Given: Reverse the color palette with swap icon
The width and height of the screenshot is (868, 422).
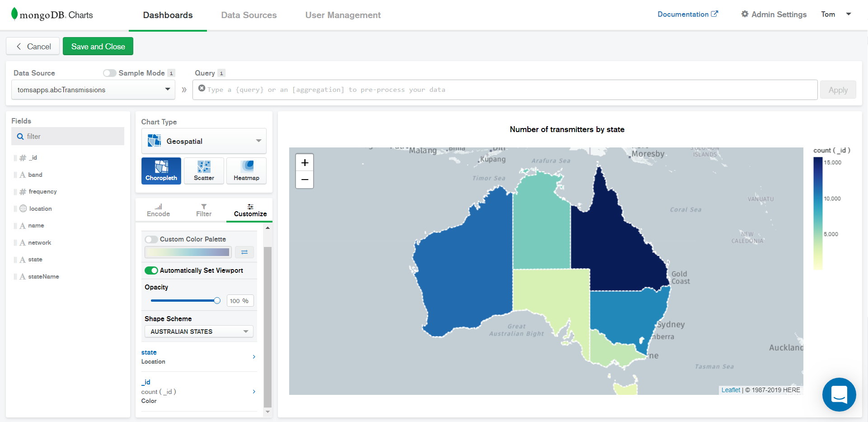Looking at the screenshot, I should point(244,252).
